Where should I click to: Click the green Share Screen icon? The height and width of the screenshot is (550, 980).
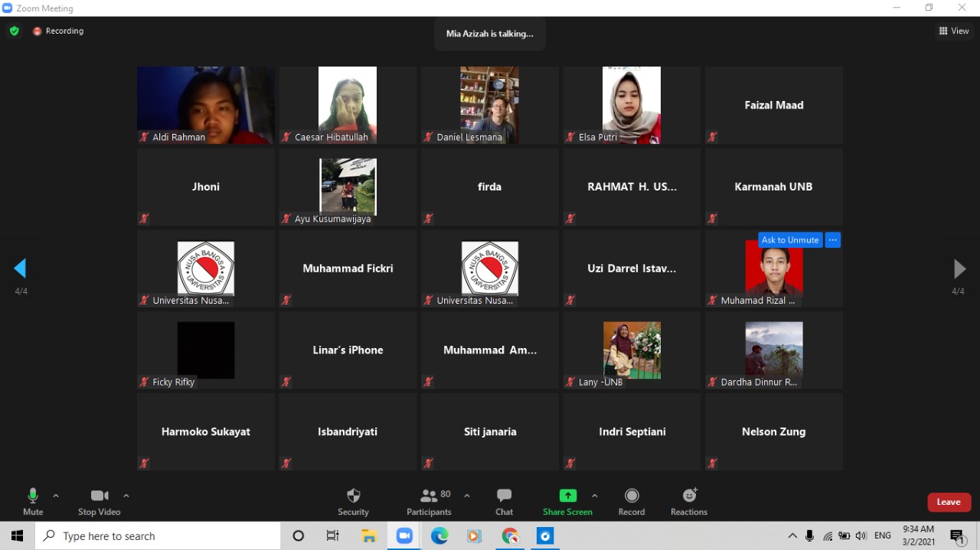567,496
